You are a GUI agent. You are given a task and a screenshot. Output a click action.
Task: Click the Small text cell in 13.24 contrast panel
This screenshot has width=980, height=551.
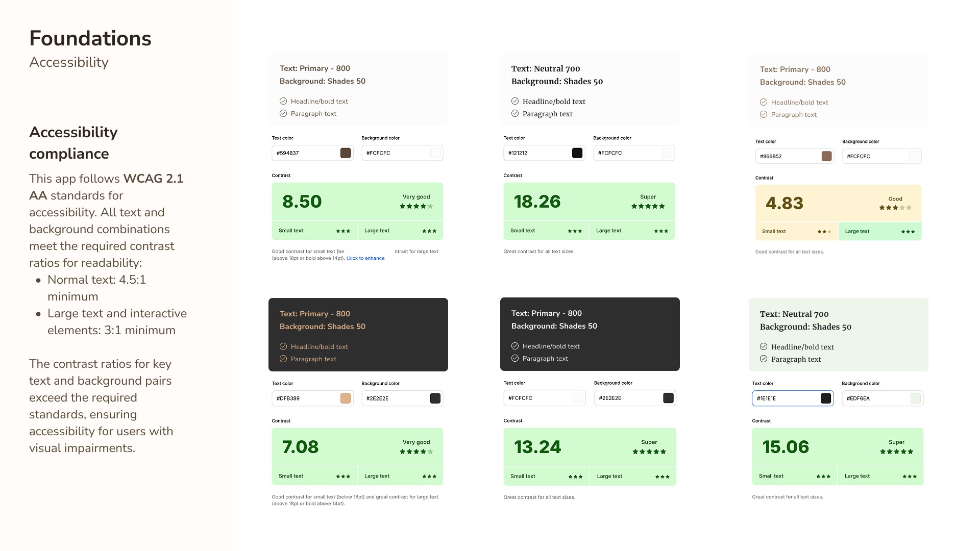pyautogui.click(x=547, y=476)
